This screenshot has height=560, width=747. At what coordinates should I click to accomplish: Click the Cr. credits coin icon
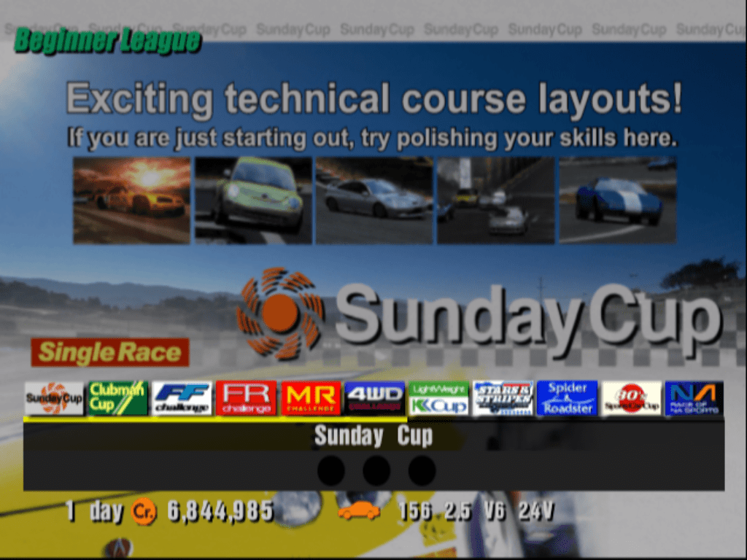pyautogui.click(x=144, y=511)
